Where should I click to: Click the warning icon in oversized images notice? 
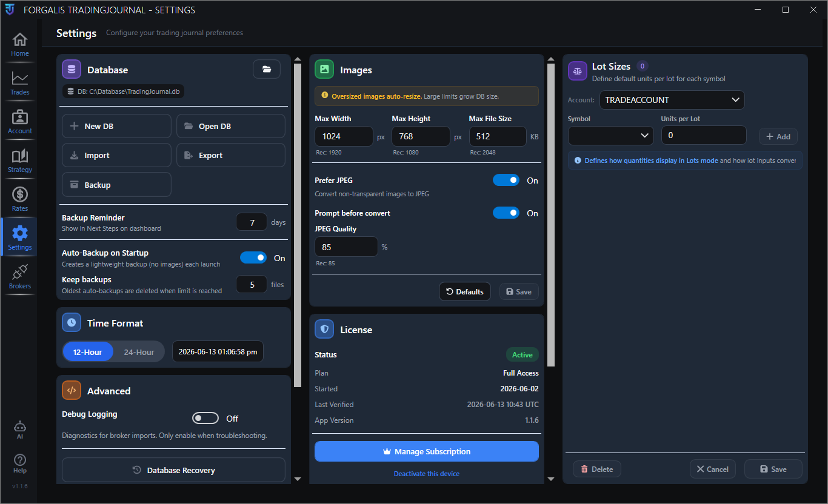(x=324, y=96)
